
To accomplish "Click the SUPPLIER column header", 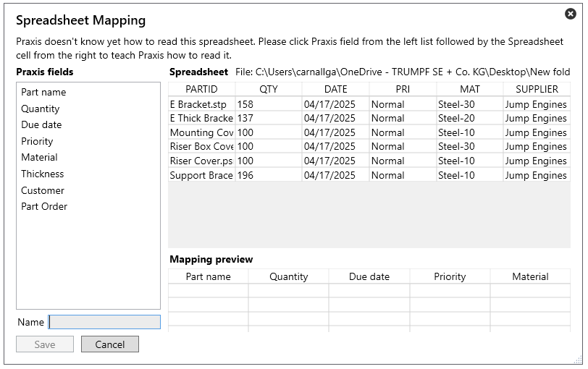I will click(x=537, y=89).
